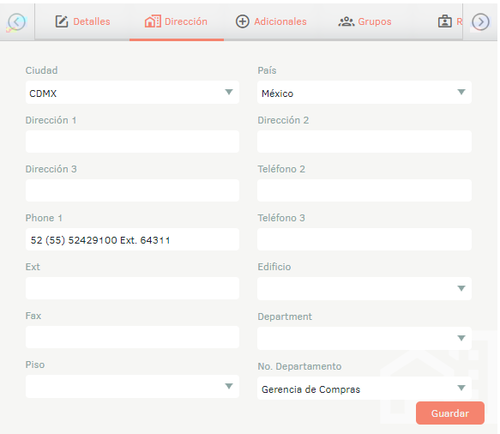
Task: Click the Phone 1 input field
Action: [x=132, y=239]
